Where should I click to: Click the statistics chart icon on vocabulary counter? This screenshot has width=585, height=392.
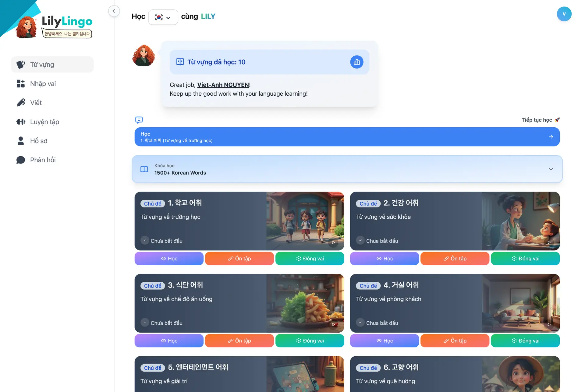coord(357,62)
